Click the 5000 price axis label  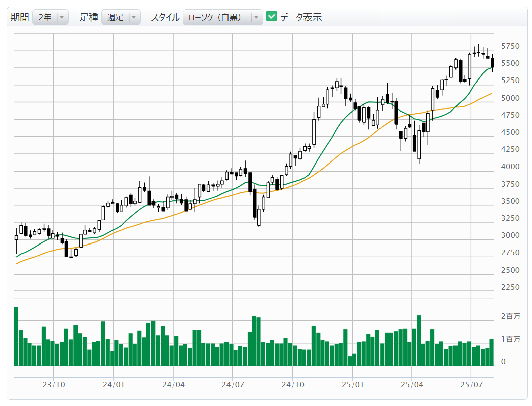pyautogui.click(x=510, y=98)
